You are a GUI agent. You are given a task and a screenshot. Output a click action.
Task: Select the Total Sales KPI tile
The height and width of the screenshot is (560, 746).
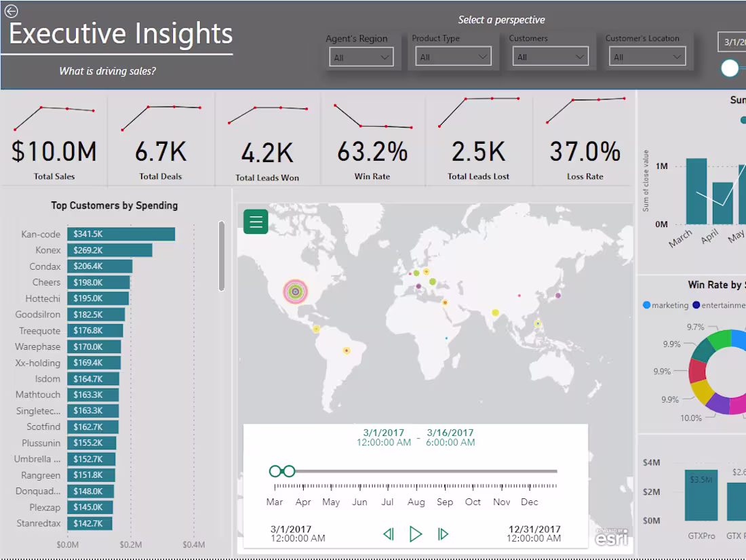[54, 139]
